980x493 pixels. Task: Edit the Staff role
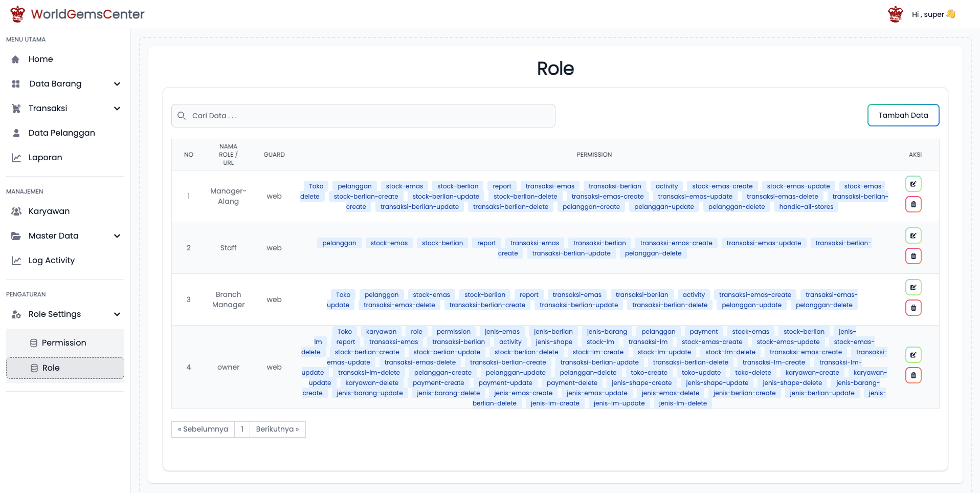point(914,235)
